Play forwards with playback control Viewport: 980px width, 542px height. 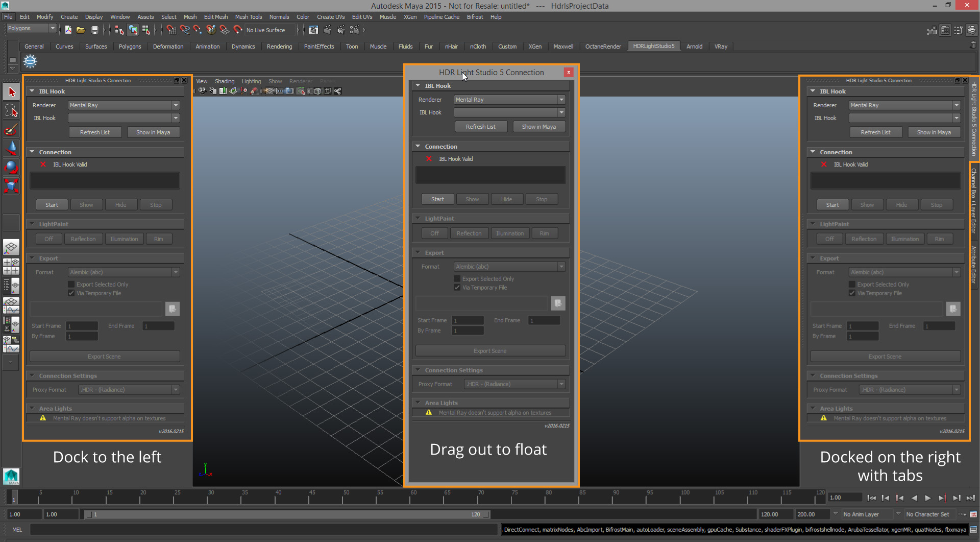click(928, 498)
